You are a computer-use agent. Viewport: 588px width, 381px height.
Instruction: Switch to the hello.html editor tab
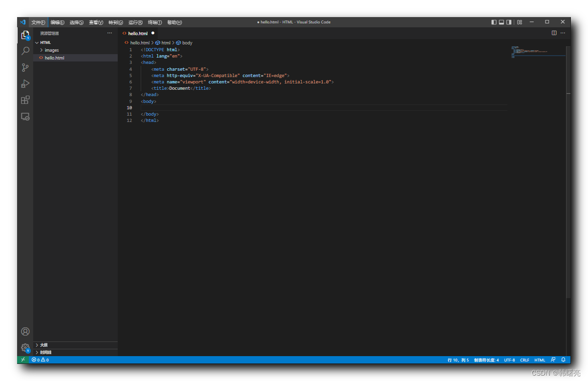138,33
